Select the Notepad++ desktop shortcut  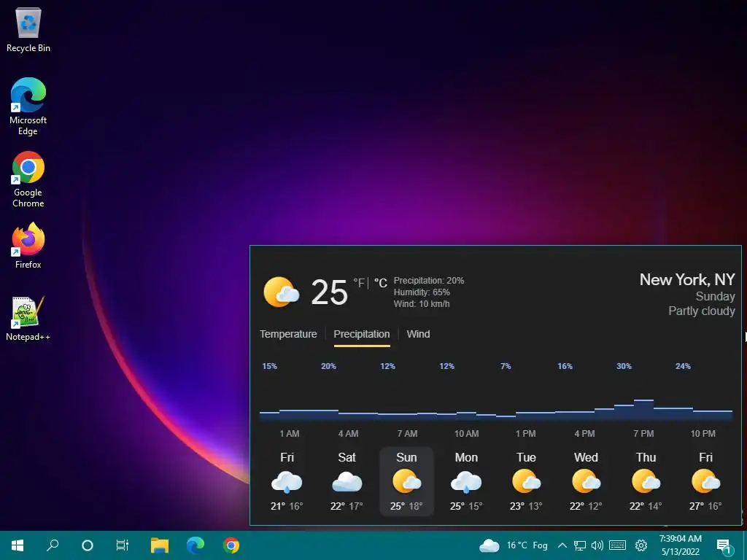tap(28, 318)
